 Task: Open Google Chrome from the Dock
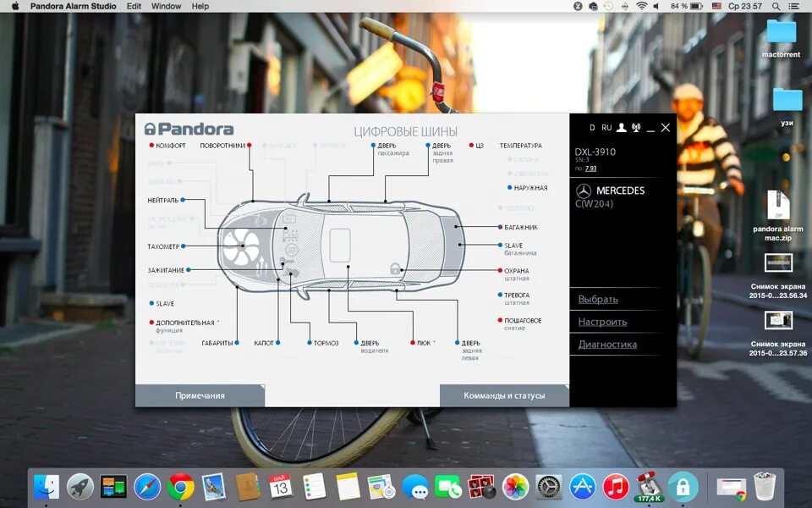click(x=180, y=487)
